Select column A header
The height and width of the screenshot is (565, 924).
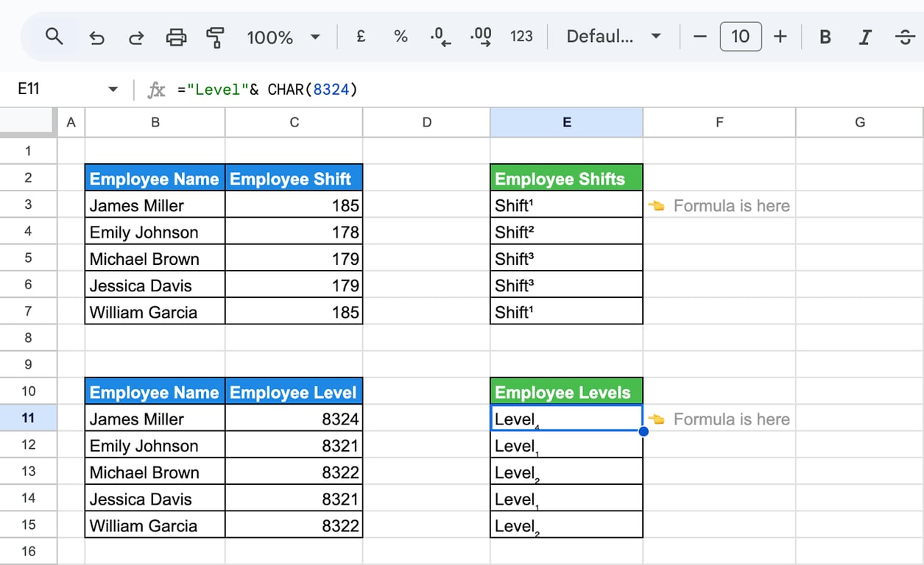click(x=71, y=123)
